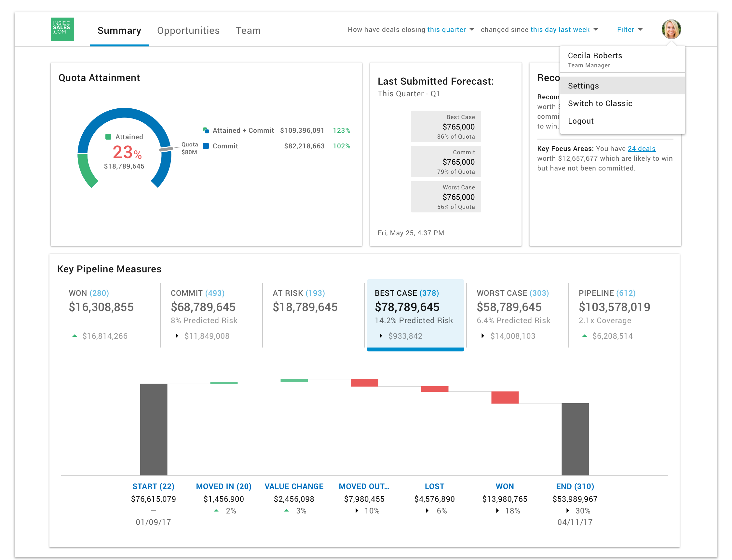This screenshot has height=560, width=732.
Task: Switch to the Opportunities tab
Action: 188,31
